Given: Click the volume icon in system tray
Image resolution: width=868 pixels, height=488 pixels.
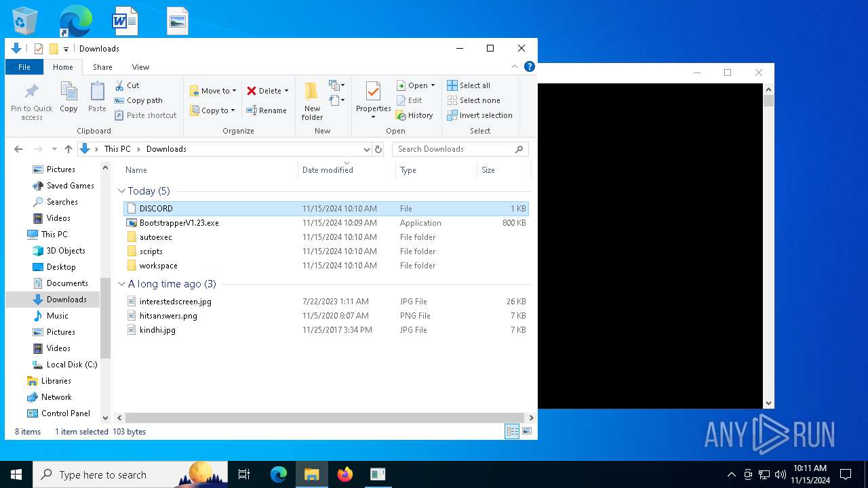Looking at the screenshot, I should (781, 474).
